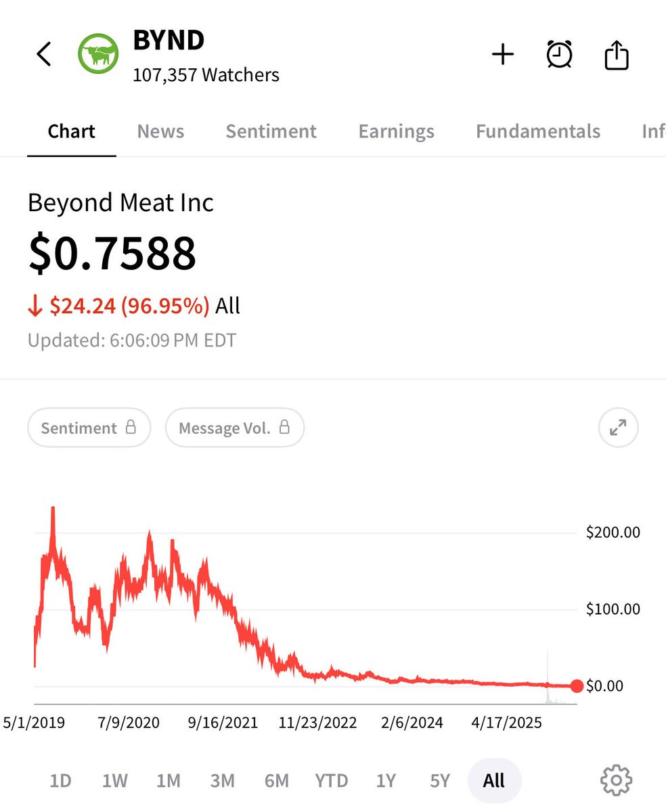The height and width of the screenshot is (812, 666).
Task: Switch to the News tab
Action: tap(160, 131)
